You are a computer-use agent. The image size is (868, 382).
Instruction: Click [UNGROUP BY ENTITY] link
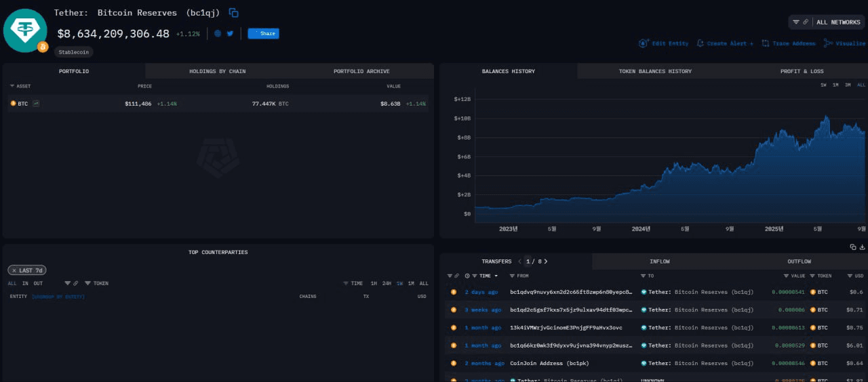58,296
